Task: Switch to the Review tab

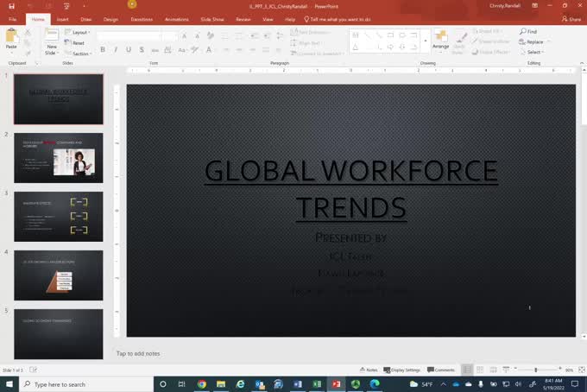Action: pos(243,19)
